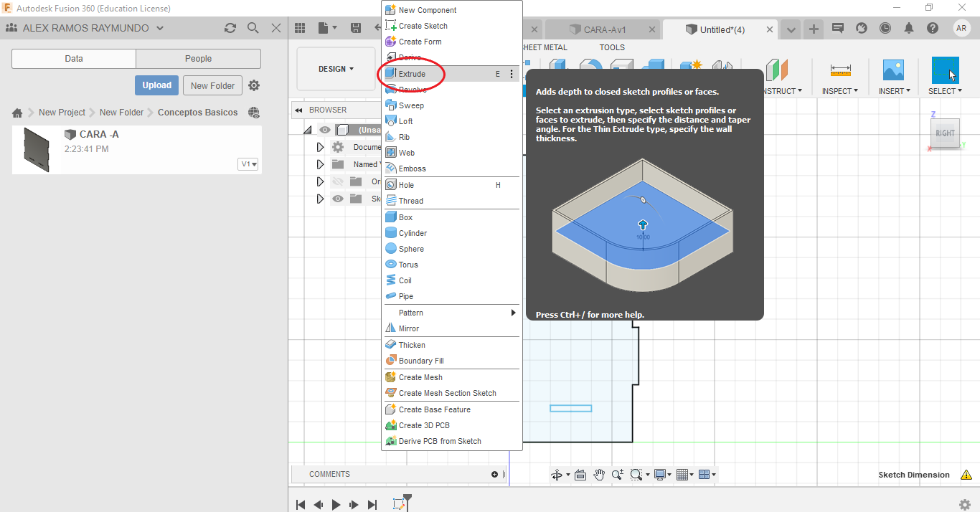Choose the Web command
Viewport: 980px width, 512px height.
451,153
